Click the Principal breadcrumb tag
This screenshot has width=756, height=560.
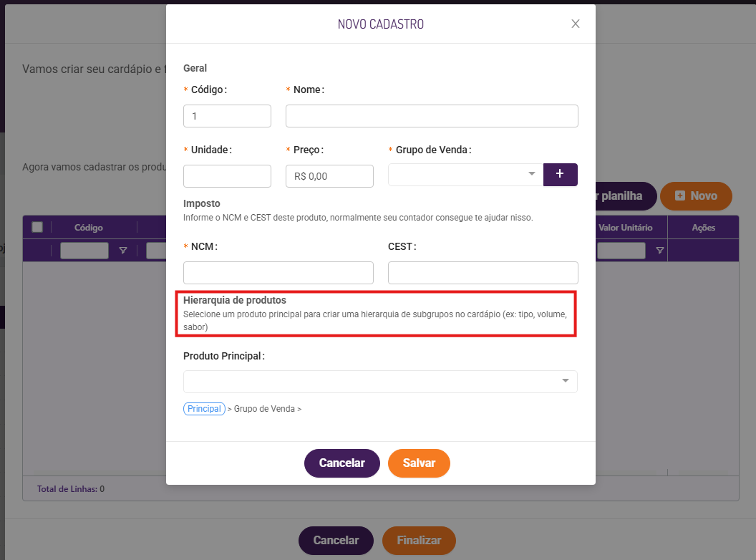coord(204,409)
